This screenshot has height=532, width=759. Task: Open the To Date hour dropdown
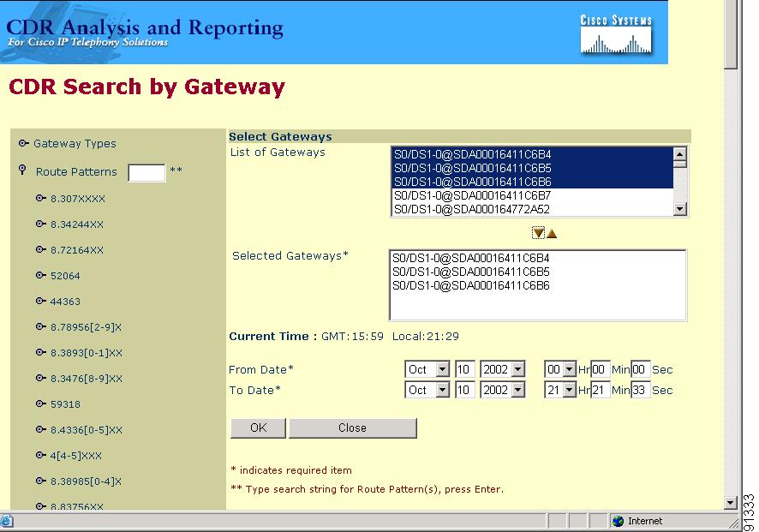pos(569,390)
